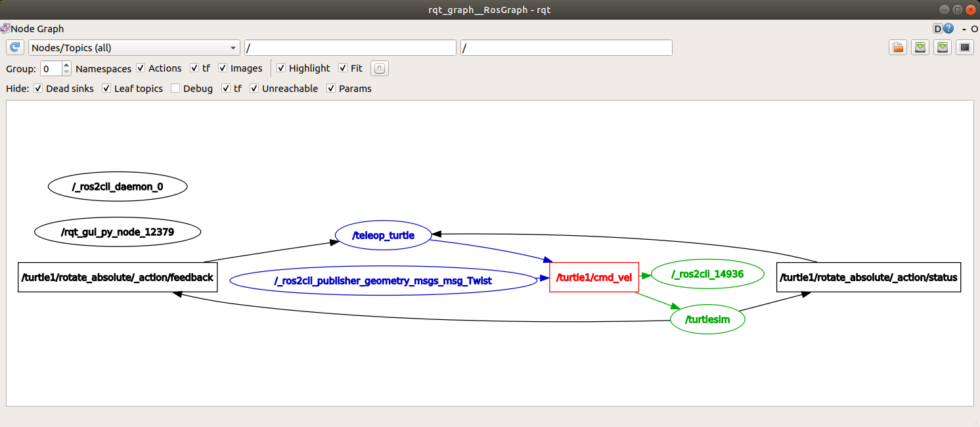Viewport: 980px width, 427px height.
Task: Open the Nodes/Topics (all) dropdown
Action: pos(134,48)
